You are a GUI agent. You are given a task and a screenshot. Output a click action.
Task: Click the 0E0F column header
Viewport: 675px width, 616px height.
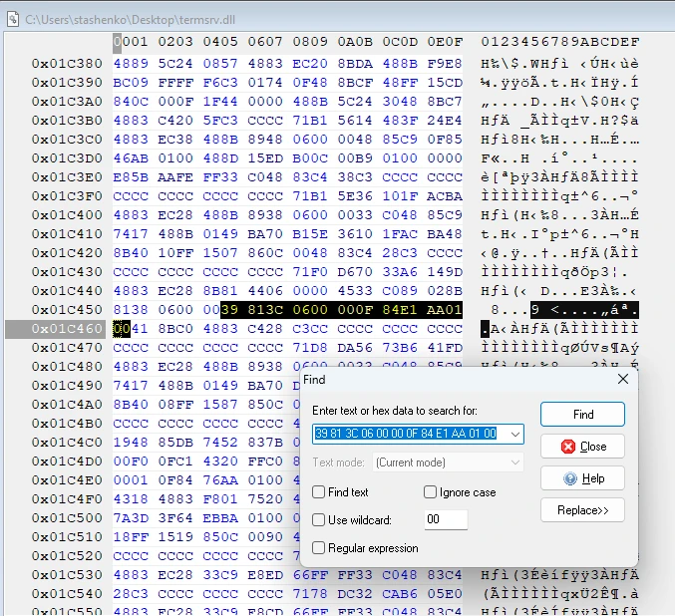pos(446,42)
